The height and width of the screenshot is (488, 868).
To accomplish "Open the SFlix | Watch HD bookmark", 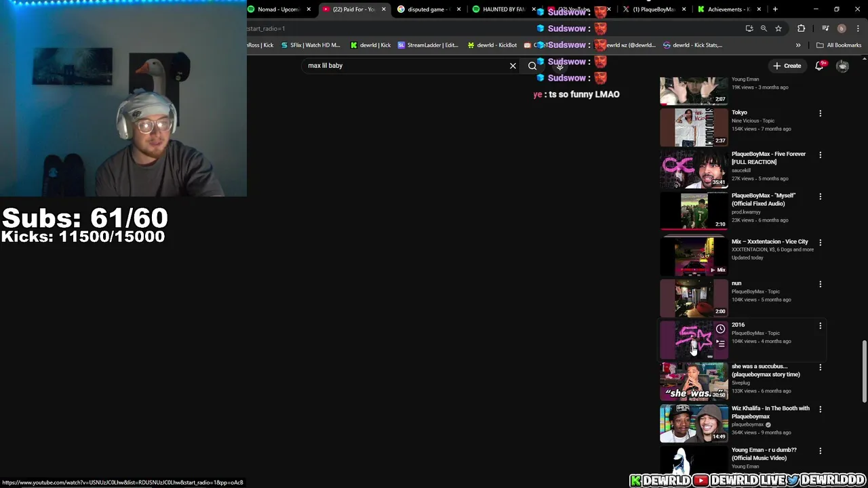I will pyautogui.click(x=310, y=45).
